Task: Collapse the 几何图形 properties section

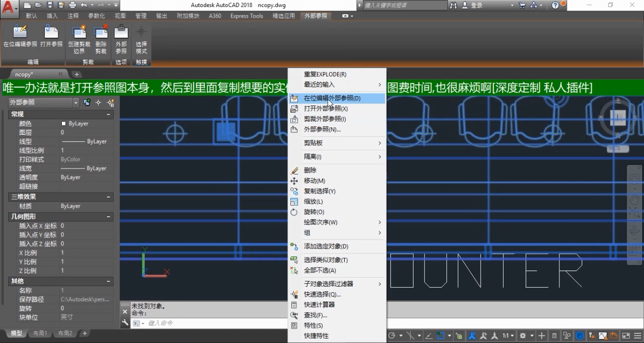Action: click(109, 216)
